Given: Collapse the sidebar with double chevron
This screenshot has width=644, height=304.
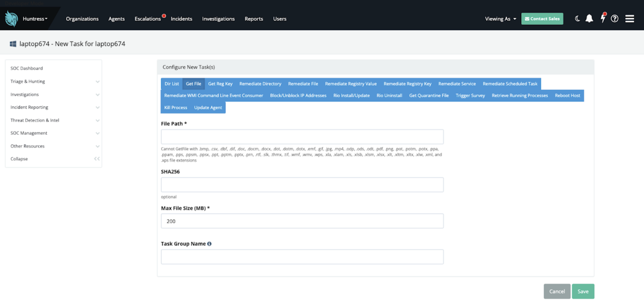Looking at the screenshot, I should [x=97, y=159].
